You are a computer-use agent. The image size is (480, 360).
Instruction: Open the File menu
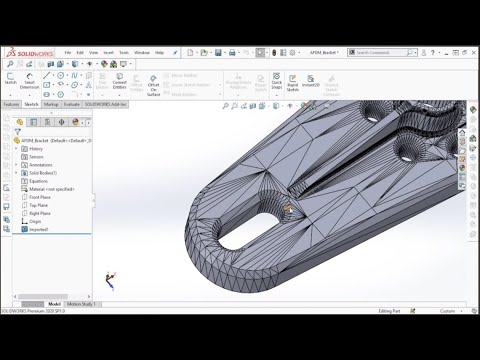[68, 53]
